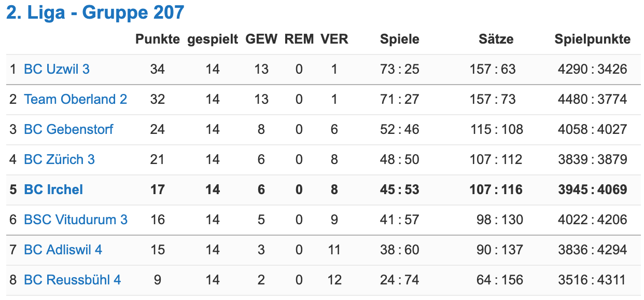Screen dimensions: 644x300
Task: Click the REM column header
Action: pos(299,39)
